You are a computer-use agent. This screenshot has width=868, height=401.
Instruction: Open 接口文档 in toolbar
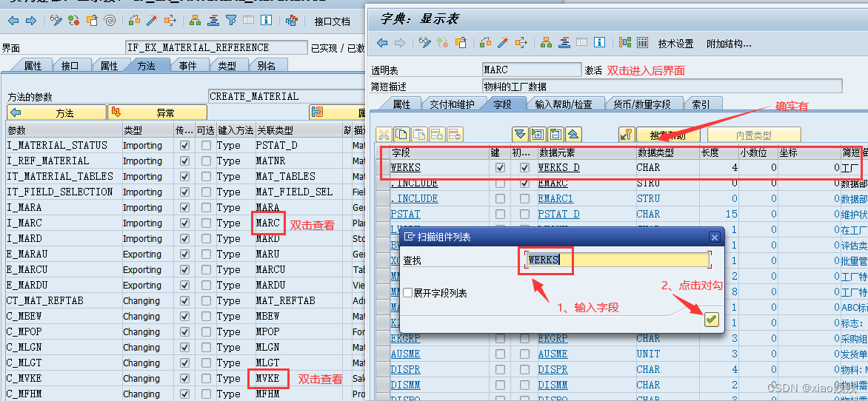332,21
